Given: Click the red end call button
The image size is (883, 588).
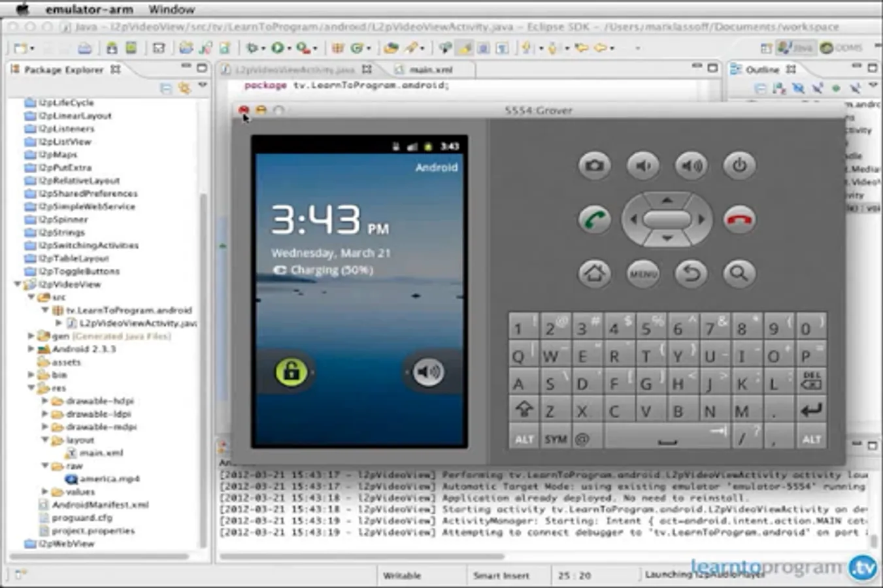Looking at the screenshot, I should [739, 220].
